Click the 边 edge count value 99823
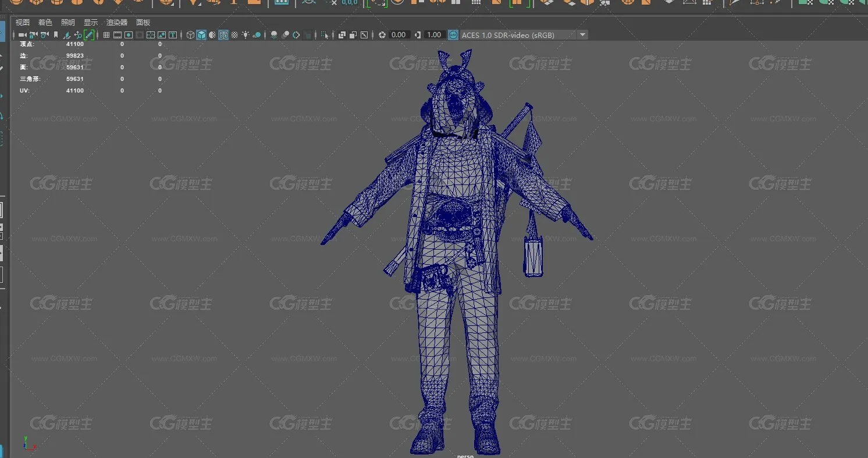This screenshot has height=458, width=868. pos(75,55)
